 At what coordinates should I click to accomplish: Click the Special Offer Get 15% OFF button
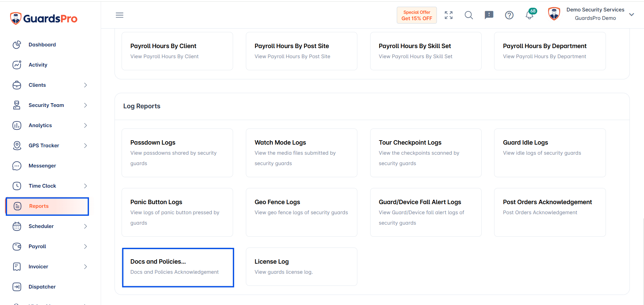point(417,15)
